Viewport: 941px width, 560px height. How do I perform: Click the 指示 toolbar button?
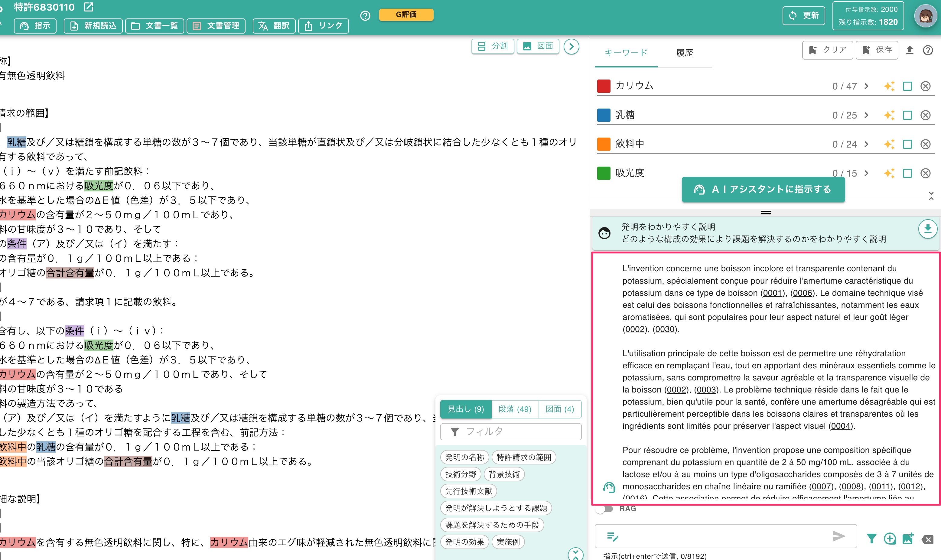pyautogui.click(x=35, y=26)
